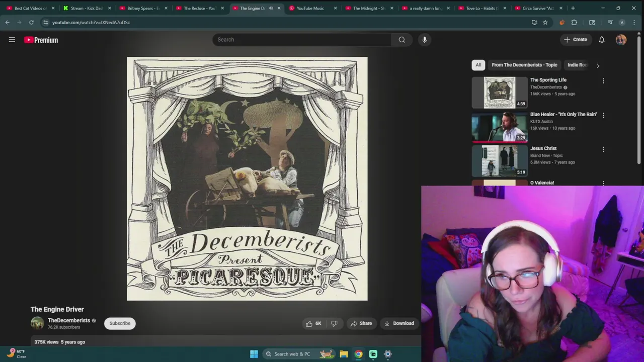Go to YouTube Premium home logo
Viewport: 644px width, 362px height.
[x=41, y=40]
